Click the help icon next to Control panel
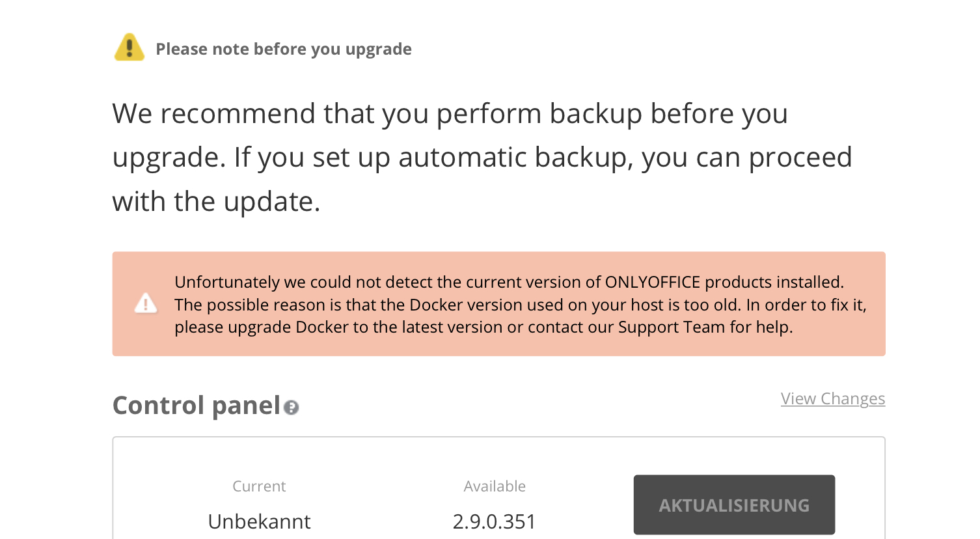 (292, 409)
